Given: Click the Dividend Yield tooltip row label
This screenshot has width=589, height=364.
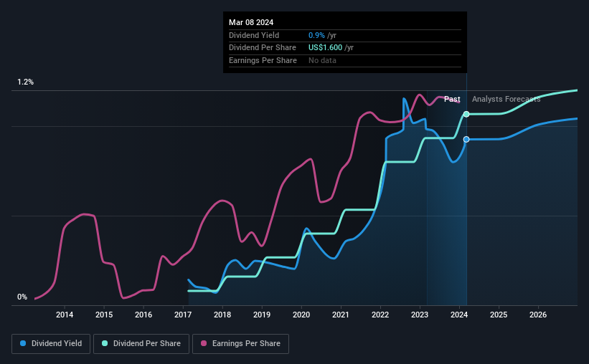Looking at the screenshot, I should pyautogui.click(x=254, y=35).
